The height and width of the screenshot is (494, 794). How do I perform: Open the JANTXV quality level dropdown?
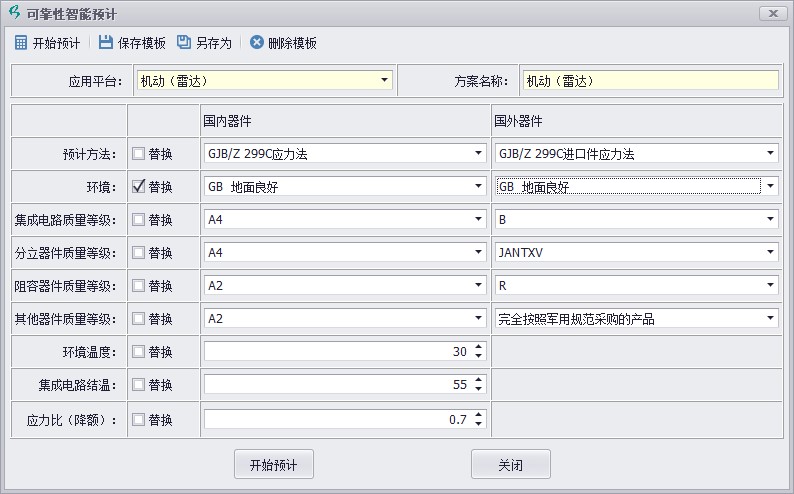(771, 253)
